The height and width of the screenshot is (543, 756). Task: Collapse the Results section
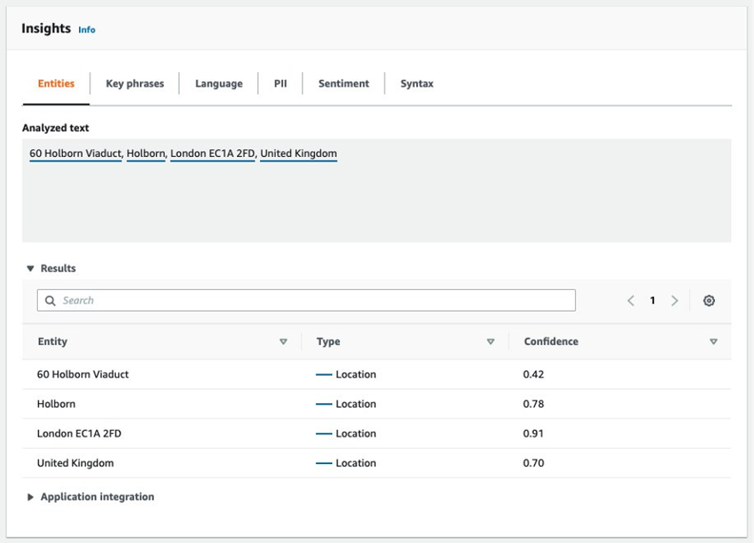(31, 268)
